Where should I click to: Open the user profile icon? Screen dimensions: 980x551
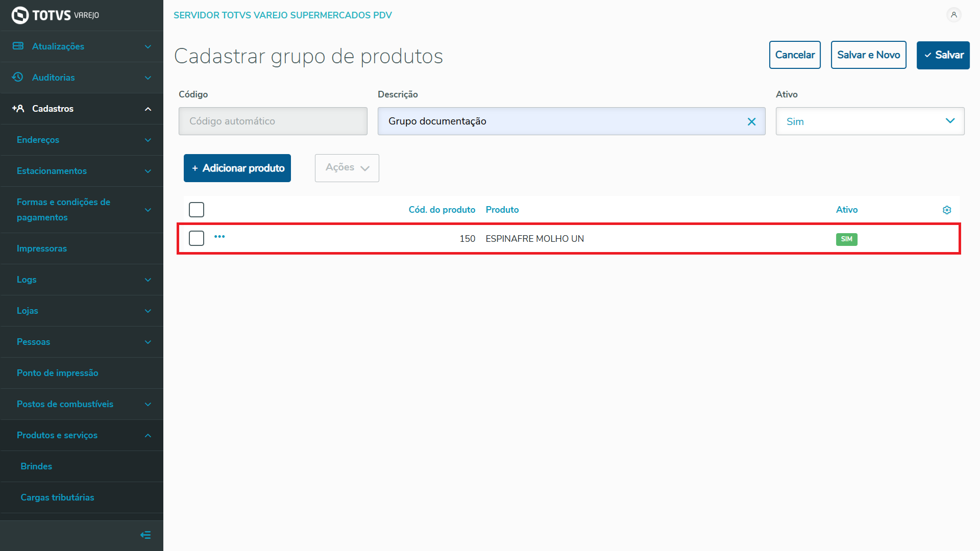[x=953, y=15]
